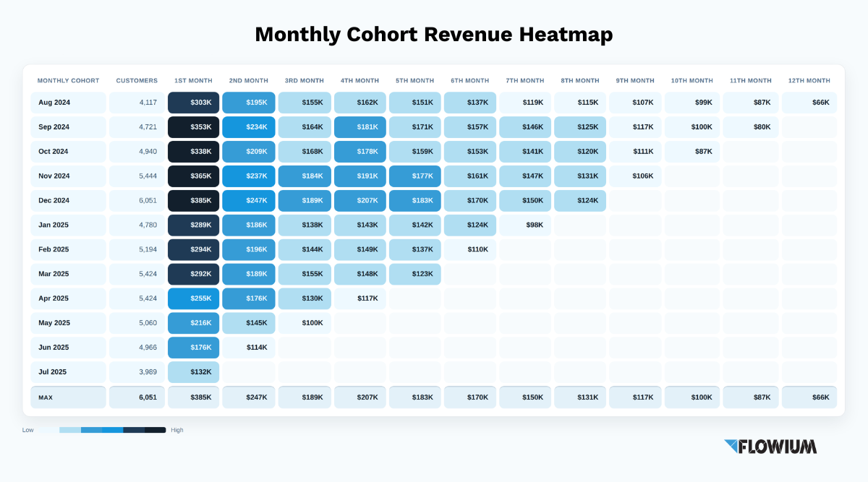Click the Customers column header
The height and width of the screenshot is (482, 868).
point(137,80)
